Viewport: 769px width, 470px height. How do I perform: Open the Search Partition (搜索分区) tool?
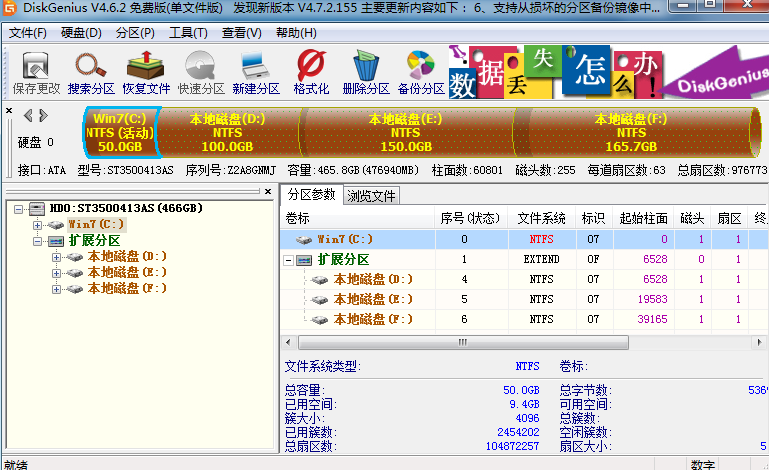(91, 73)
